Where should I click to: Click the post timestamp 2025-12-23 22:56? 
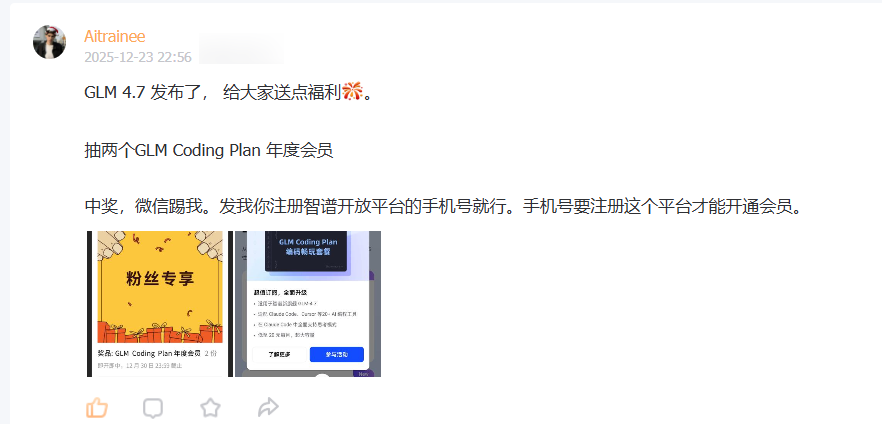[x=138, y=57]
